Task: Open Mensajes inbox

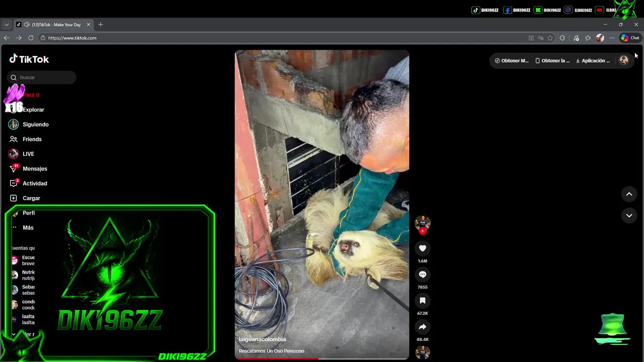Action: (x=29, y=168)
